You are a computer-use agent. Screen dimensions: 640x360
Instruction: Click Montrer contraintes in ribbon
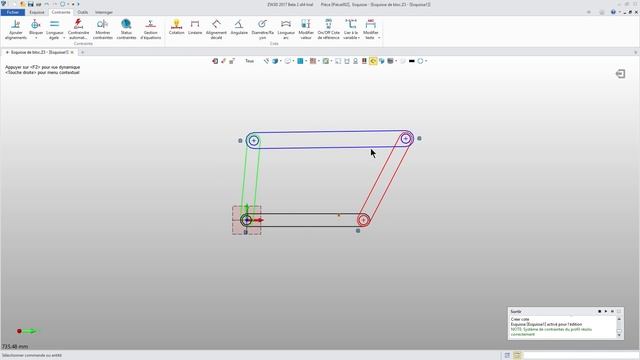[102, 29]
